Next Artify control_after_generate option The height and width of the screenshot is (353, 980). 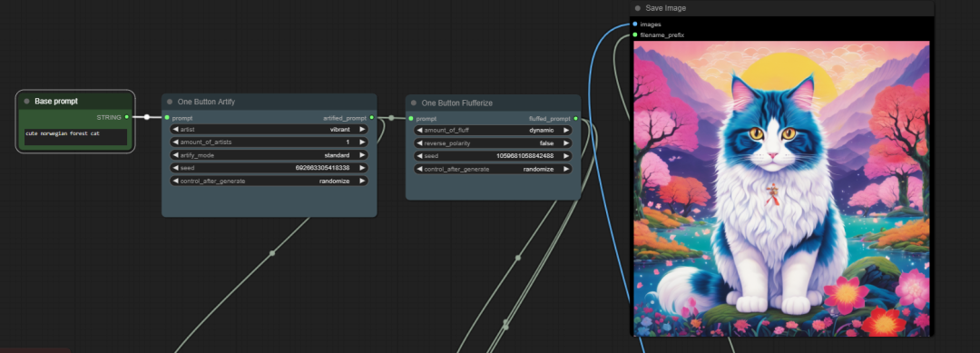tap(362, 181)
